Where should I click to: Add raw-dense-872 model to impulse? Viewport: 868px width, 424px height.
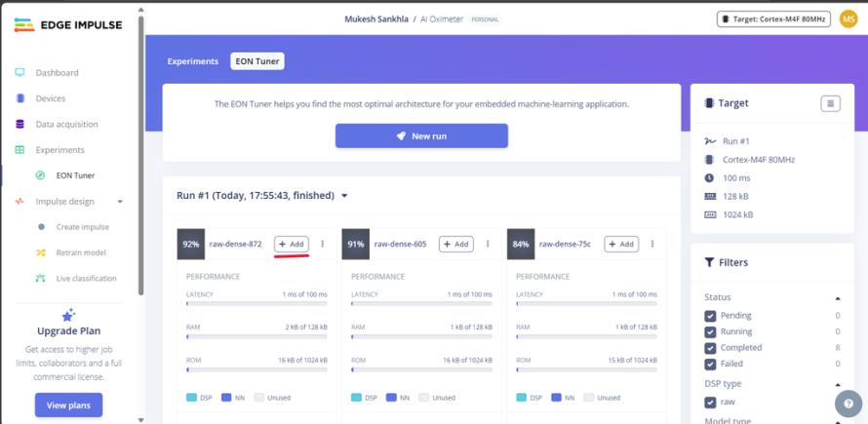(292, 244)
